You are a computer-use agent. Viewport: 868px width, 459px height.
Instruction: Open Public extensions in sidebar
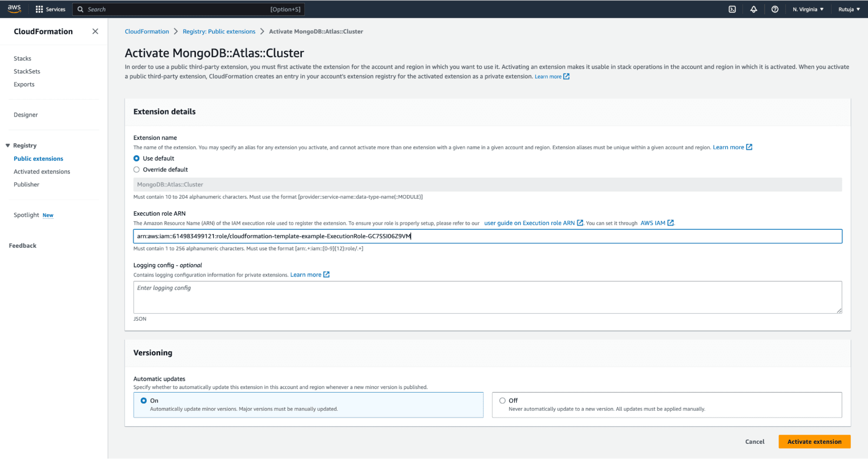pos(38,159)
